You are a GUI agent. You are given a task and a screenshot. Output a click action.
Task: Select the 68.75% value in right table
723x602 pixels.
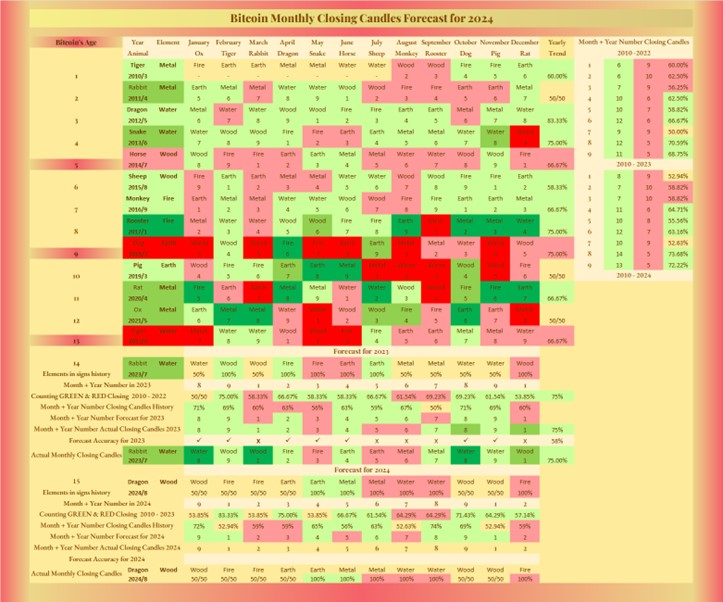point(677,153)
